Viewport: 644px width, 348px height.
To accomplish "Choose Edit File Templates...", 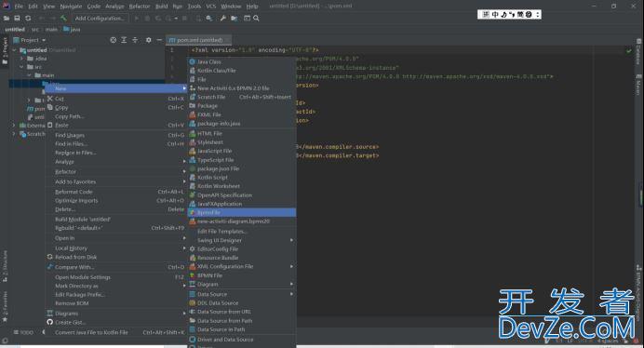I will [x=242, y=232].
